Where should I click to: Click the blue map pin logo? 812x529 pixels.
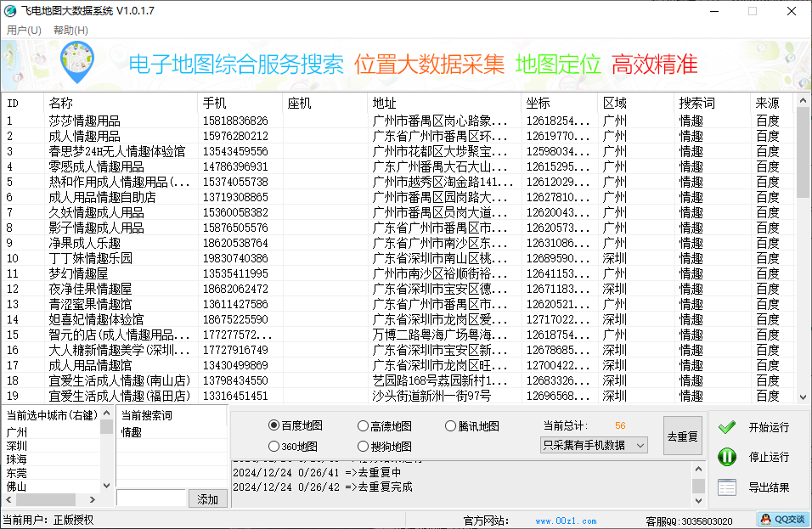pos(77,62)
